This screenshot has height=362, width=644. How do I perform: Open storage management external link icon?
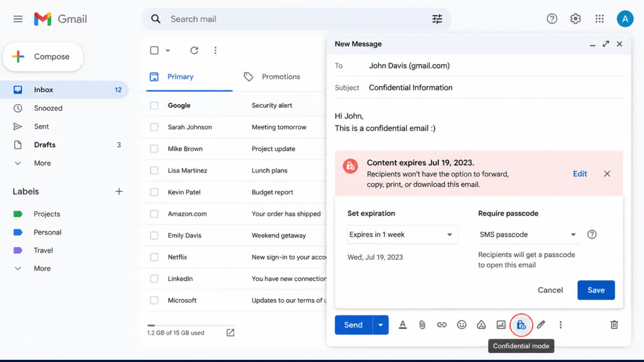pyautogui.click(x=230, y=333)
